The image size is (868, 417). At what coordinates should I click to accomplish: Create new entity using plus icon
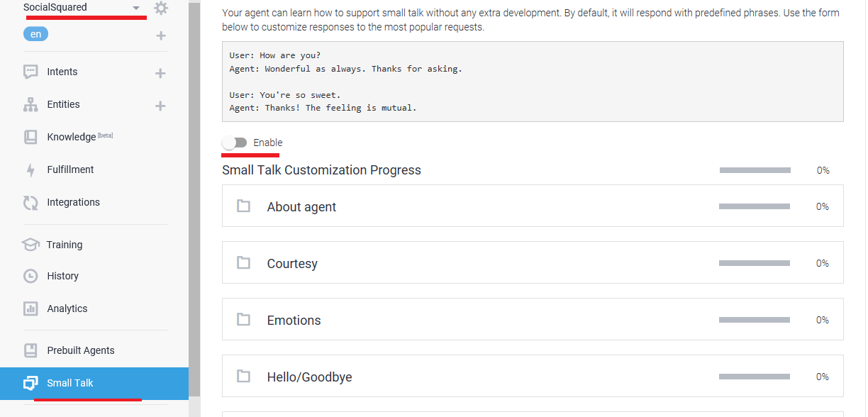point(160,106)
